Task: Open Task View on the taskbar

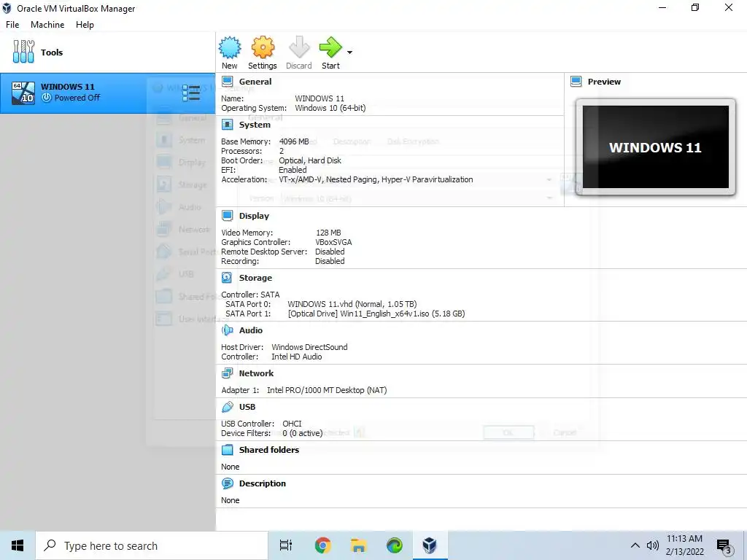Action: [x=286, y=545]
